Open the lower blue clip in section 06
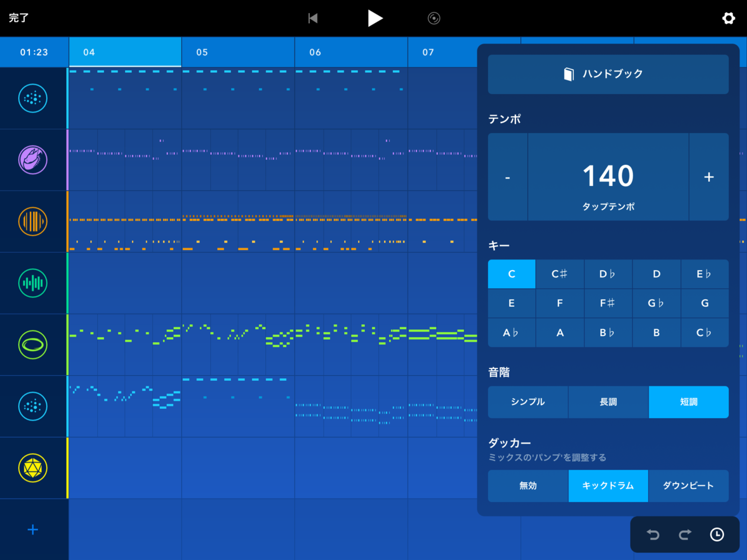This screenshot has height=560, width=747. click(x=351, y=406)
